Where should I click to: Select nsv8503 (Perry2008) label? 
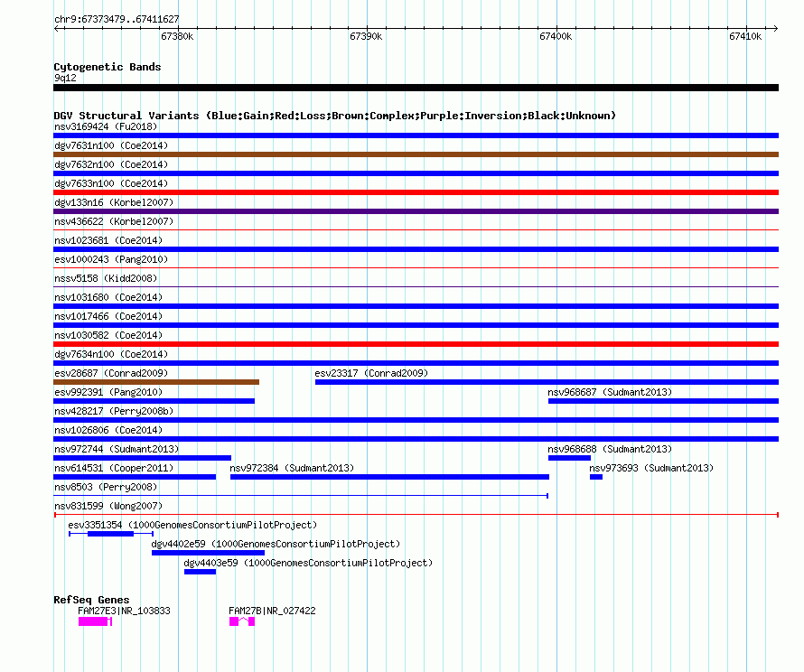pos(106,487)
